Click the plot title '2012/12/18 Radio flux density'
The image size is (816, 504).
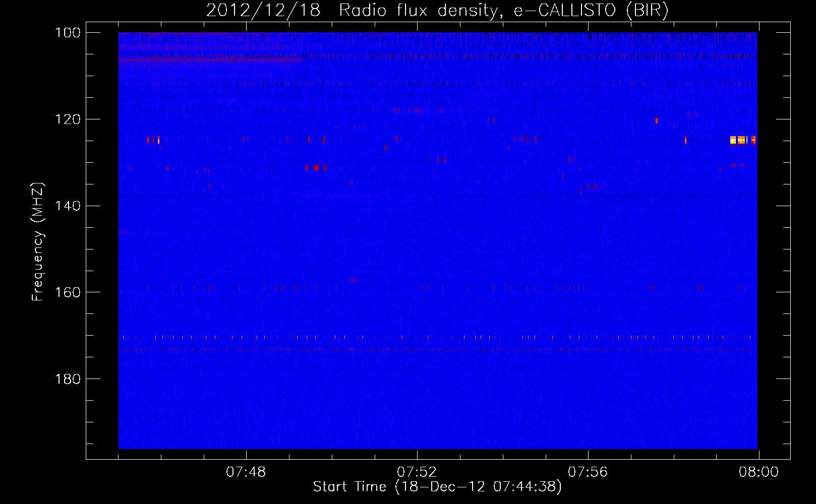pyautogui.click(x=352, y=11)
